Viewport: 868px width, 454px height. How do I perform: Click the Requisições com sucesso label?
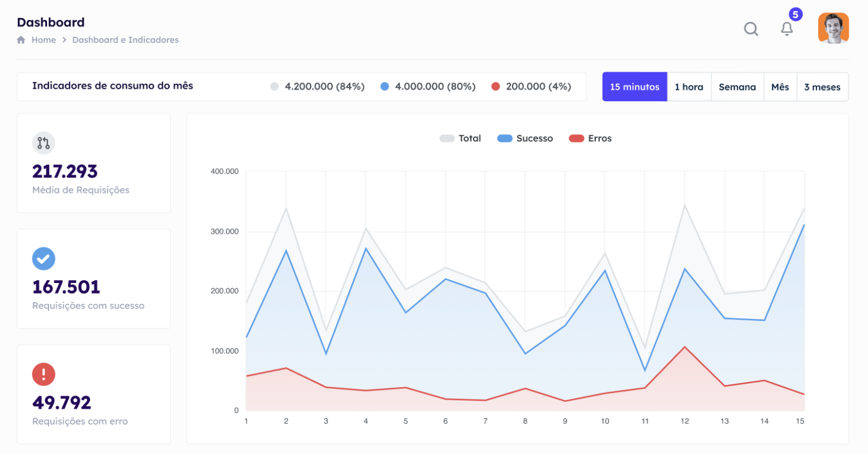coord(88,306)
